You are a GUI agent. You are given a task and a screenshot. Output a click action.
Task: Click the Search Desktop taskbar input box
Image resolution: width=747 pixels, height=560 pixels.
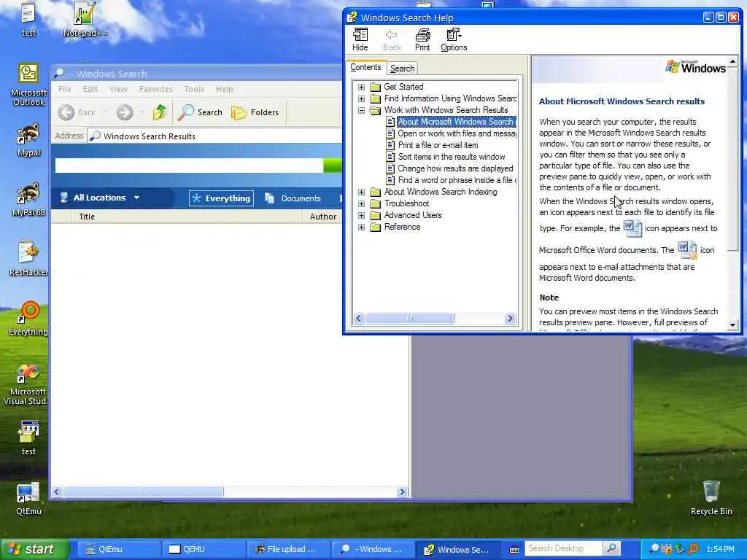point(564,549)
